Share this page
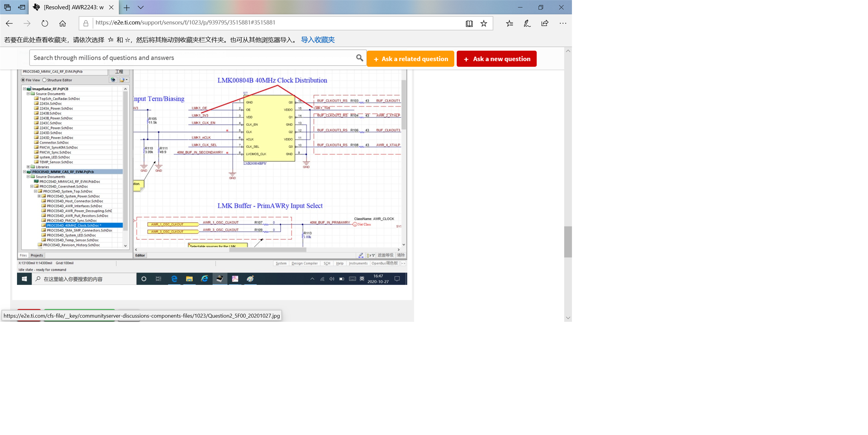868x435 pixels. tap(545, 23)
